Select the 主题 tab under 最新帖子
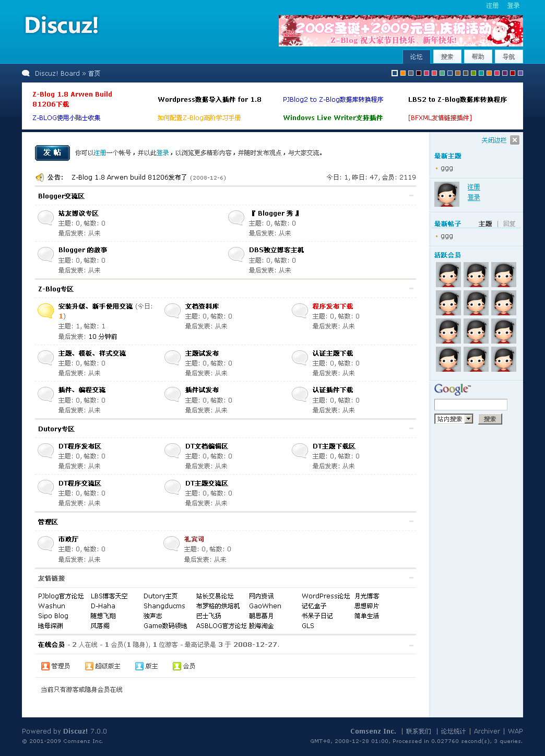This screenshot has height=756, width=545. (485, 224)
